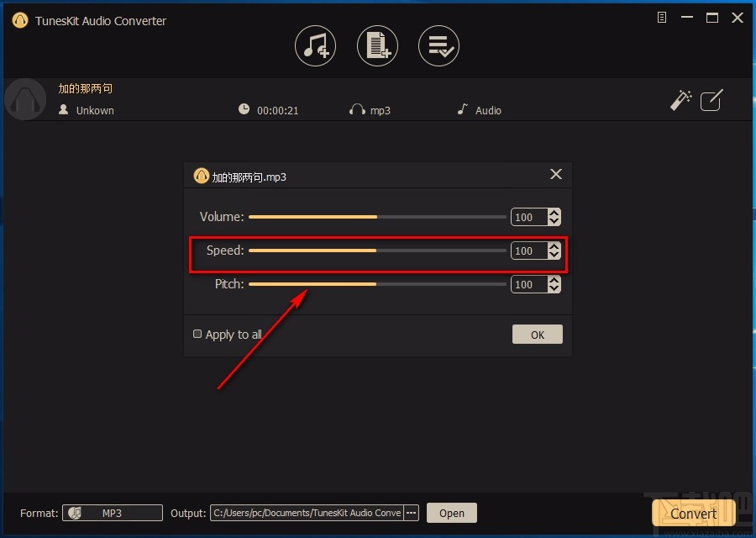The width and height of the screenshot is (756, 538).
Task: Click the Convert button
Action: point(693,514)
